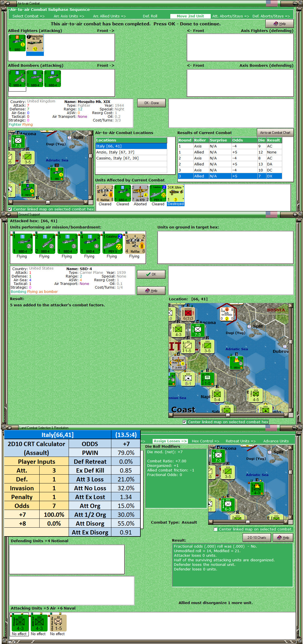Click the CA Dalmazia ship counter on map
This screenshot has width=303, height=644.
[227, 314]
